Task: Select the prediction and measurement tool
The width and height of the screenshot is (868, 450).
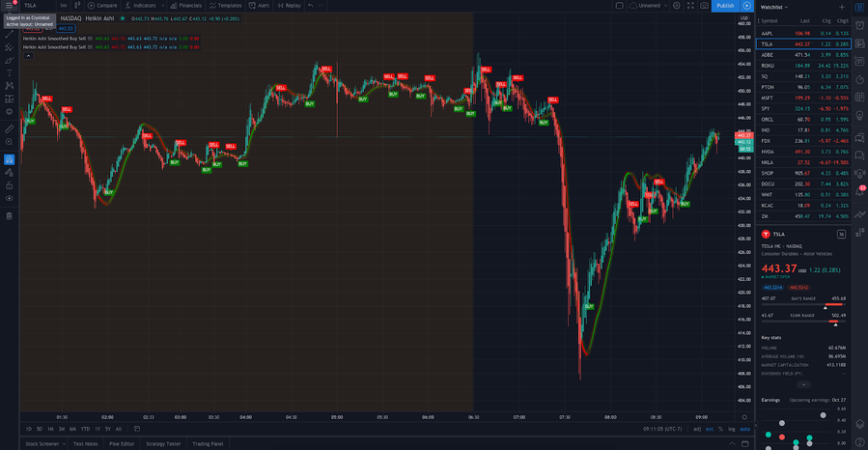Action: pyautogui.click(x=10, y=98)
